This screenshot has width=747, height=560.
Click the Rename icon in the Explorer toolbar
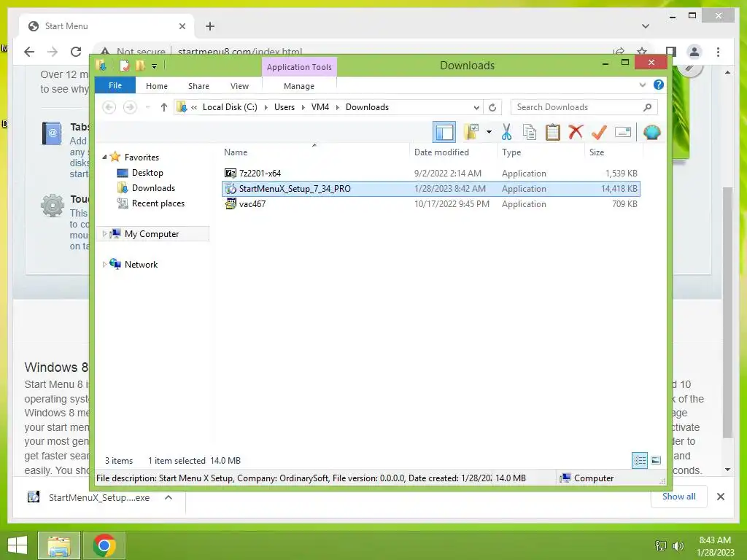pyautogui.click(x=623, y=132)
